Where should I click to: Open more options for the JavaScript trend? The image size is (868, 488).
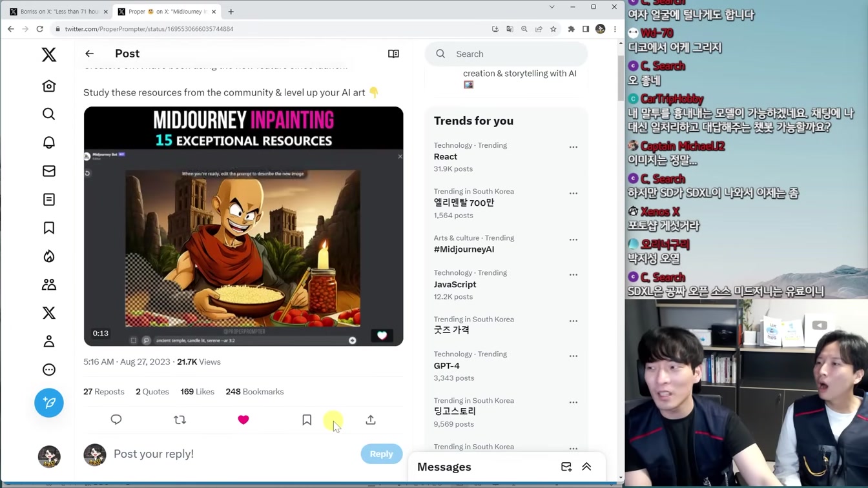(x=573, y=275)
